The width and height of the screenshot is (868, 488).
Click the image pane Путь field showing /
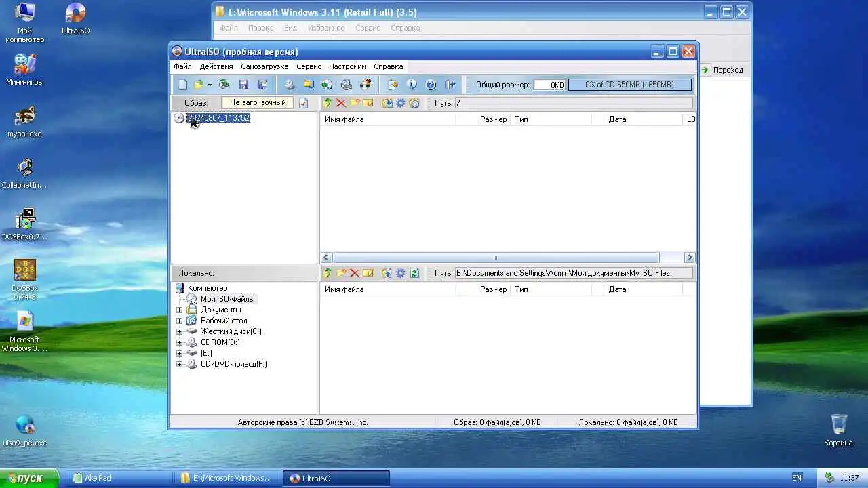(x=574, y=103)
